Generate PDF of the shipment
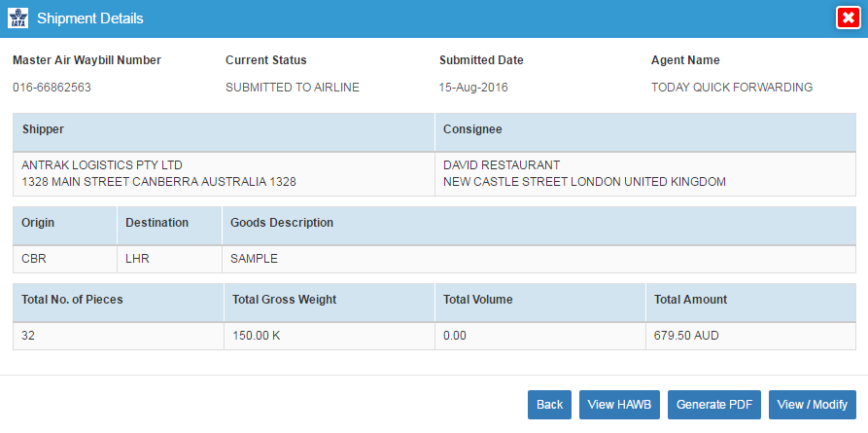 click(714, 405)
